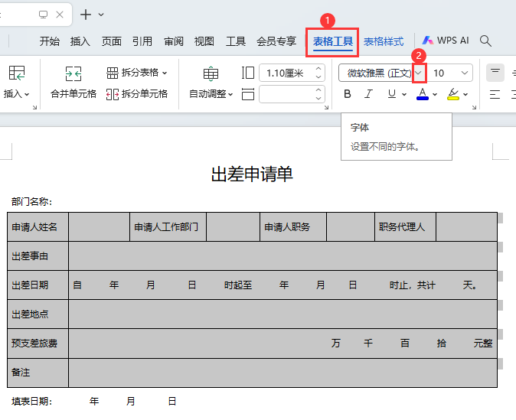Click the search magnifier icon
Image resolution: width=516 pixels, height=420 pixels.
(x=485, y=41)
